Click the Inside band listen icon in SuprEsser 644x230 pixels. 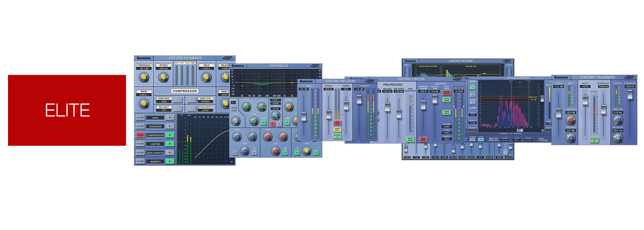(x=472, y=95)
